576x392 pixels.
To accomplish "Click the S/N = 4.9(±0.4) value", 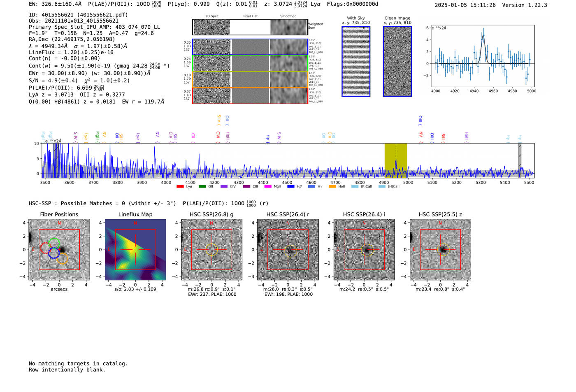I will coord(53,81).
